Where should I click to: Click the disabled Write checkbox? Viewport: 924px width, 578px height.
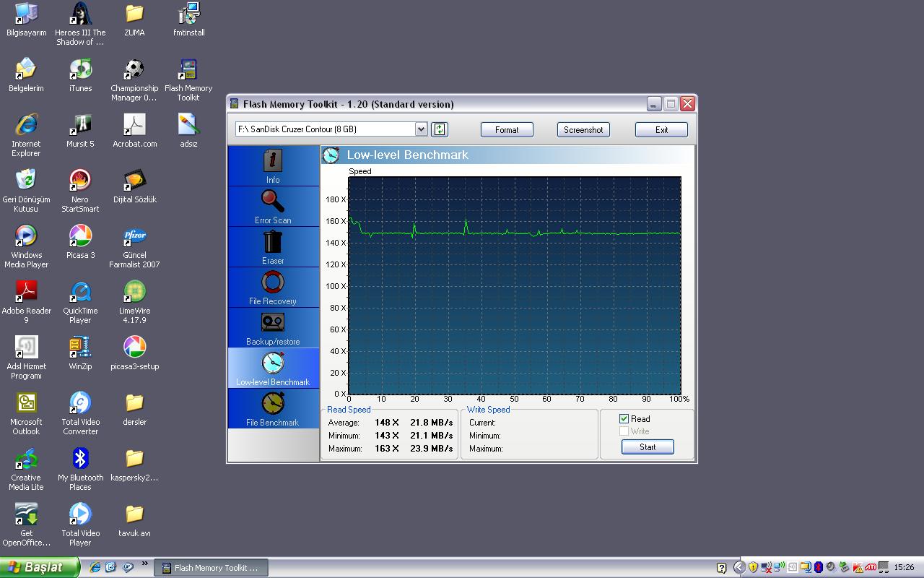(624, 431)
